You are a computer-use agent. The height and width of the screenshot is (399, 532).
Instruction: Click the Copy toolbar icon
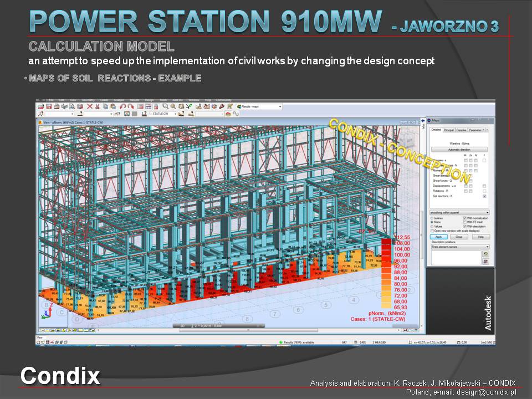(105, 106)
